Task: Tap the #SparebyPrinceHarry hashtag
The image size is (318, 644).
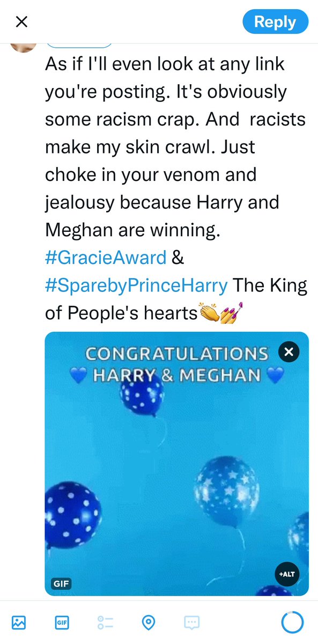Action: (x=137, y=286)
